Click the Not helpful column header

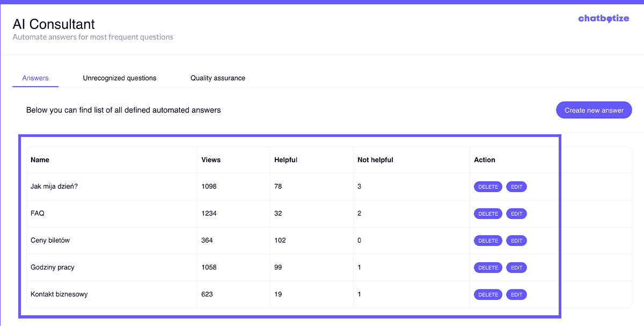[375, 160]
